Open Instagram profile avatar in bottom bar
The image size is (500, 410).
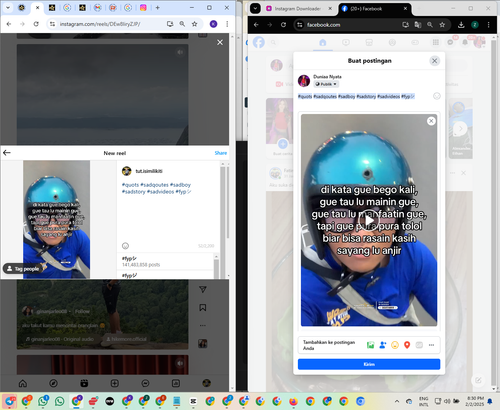(x=207, y=383)
